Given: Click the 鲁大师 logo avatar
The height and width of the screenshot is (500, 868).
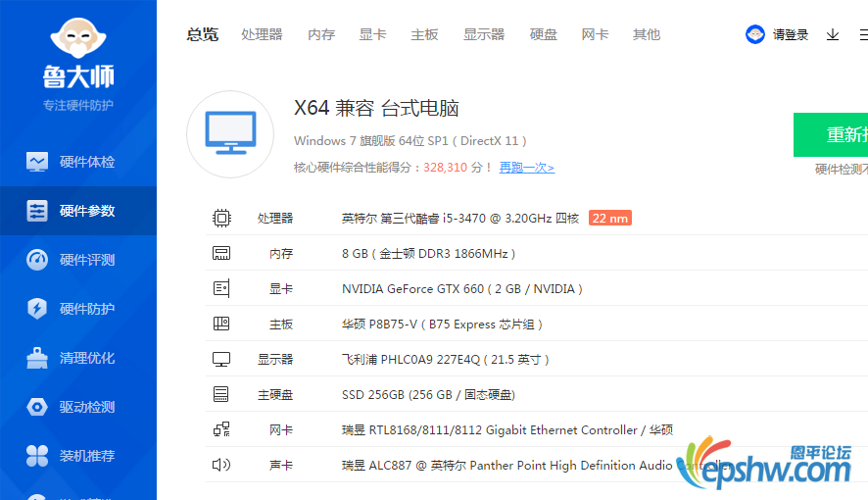Looking at the screenshot, I should (x=78, y=37).
